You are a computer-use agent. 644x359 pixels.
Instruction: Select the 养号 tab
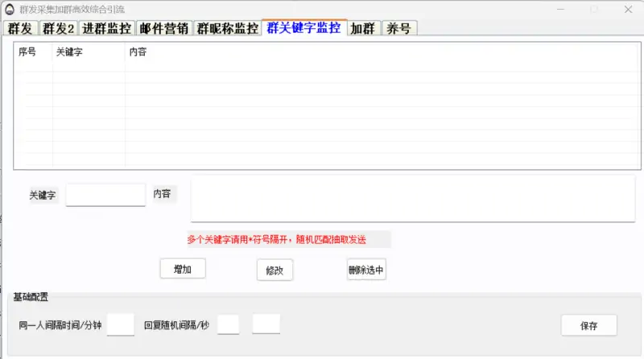tap(398, 28)
